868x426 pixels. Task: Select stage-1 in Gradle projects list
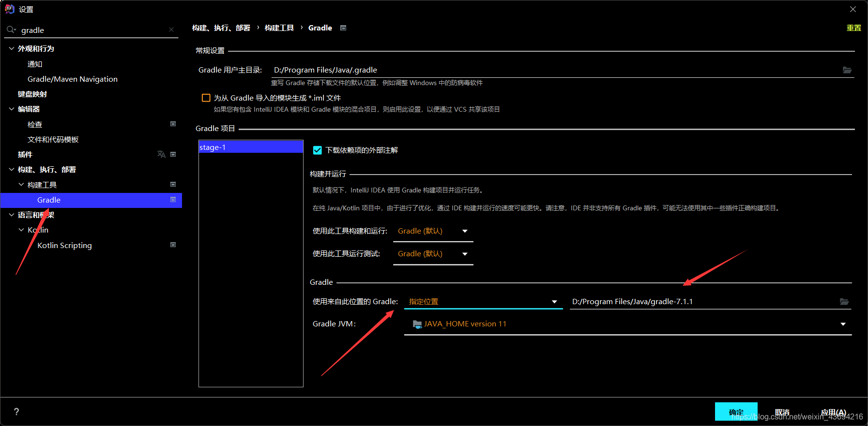tap(251, 147)
